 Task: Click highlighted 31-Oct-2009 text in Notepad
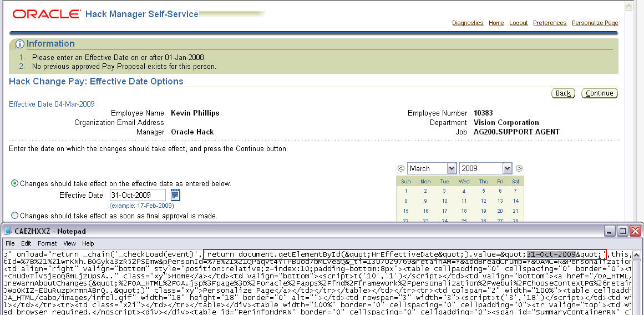click(x=551, y=254)
